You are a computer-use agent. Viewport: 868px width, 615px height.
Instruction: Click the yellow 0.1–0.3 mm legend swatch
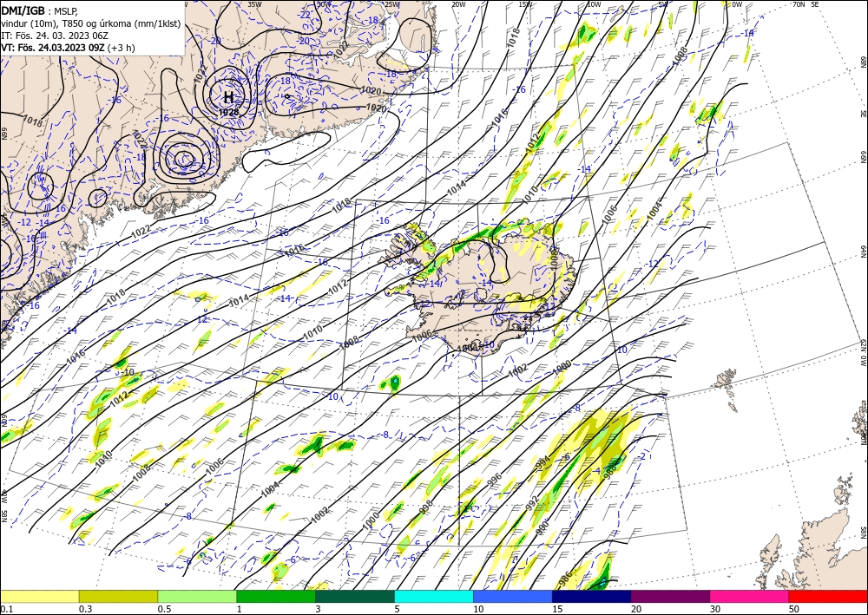tap(39, 596)
